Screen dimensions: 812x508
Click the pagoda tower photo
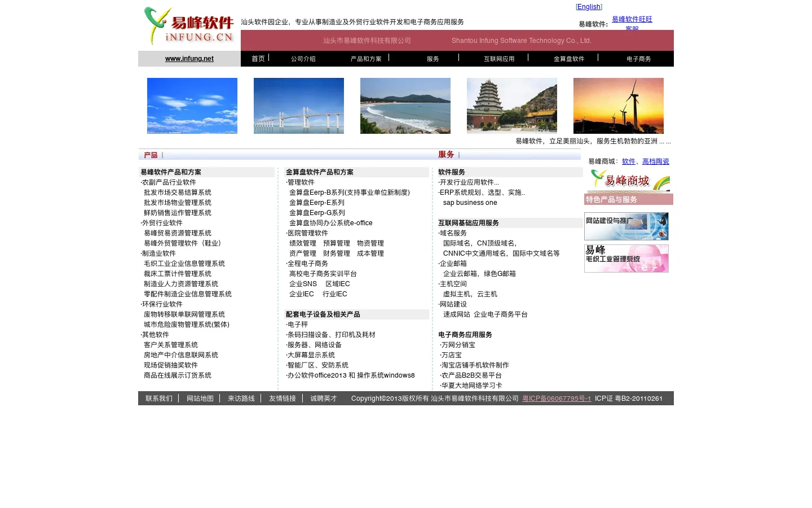(x=512, y=106)
